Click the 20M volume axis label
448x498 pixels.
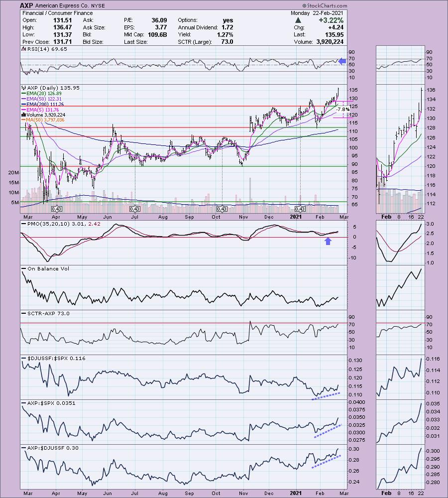pyautogui.click(x=13, y=172)
